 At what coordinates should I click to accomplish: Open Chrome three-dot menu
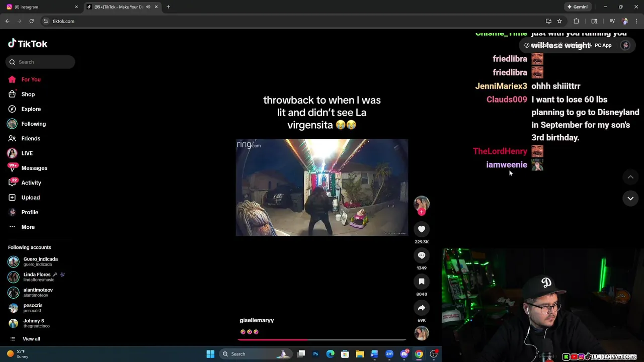click(x=636, y=21)
